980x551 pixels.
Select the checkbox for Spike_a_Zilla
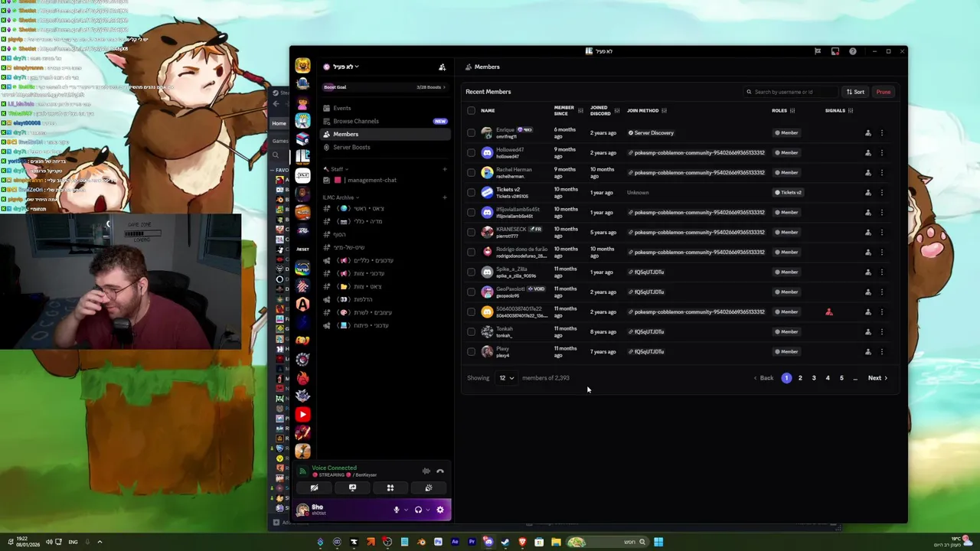click(471, 272)
